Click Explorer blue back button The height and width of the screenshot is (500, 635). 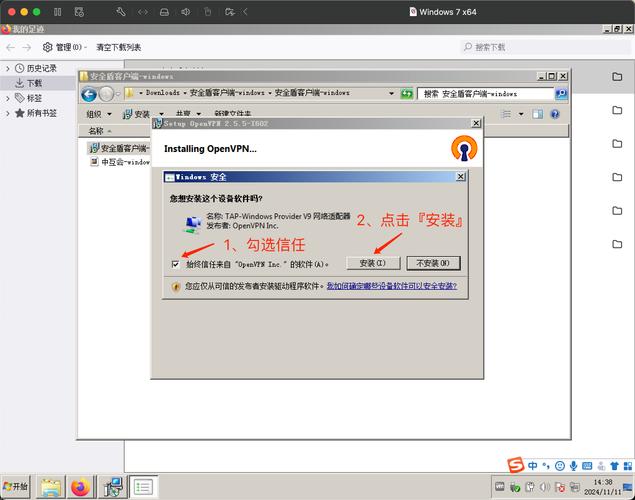click(89, 94)
